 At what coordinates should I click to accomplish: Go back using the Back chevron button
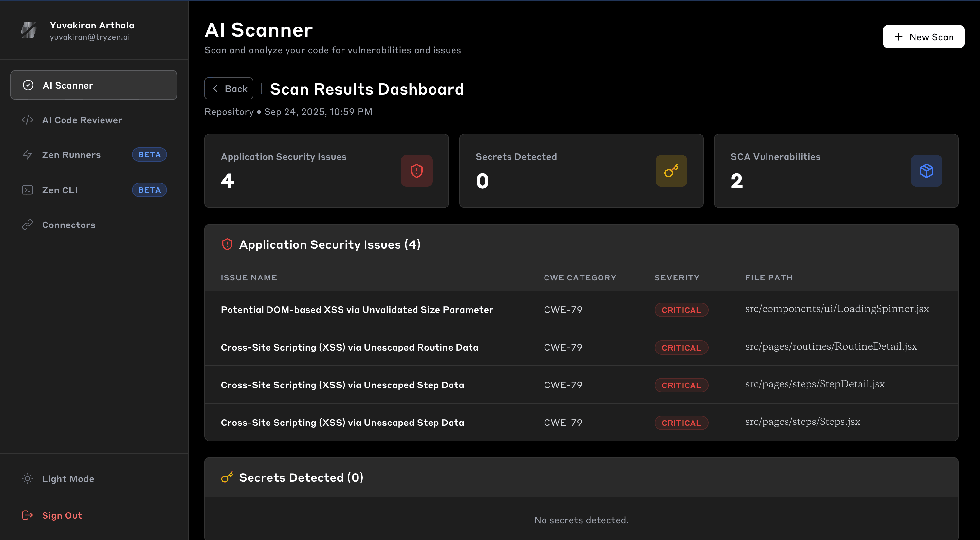coord(229,89)
